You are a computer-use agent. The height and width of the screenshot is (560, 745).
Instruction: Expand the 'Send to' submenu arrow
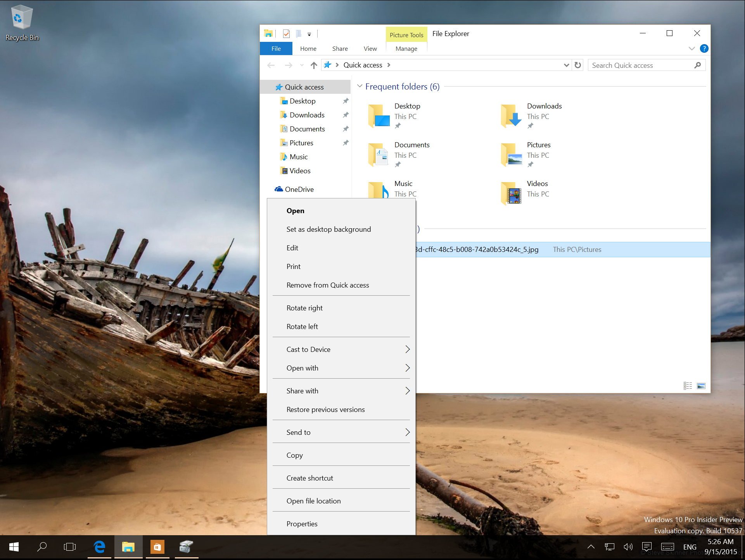407,432
